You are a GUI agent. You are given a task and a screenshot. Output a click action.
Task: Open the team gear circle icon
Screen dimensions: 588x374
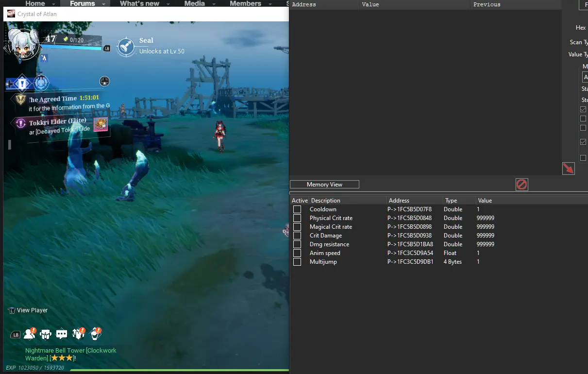41,84
